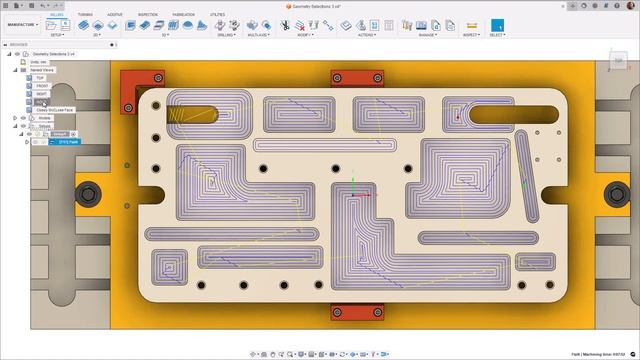The image size is (640, 360).
Task: Toggle the active radio on Setup1
Action: click(73, 134)
